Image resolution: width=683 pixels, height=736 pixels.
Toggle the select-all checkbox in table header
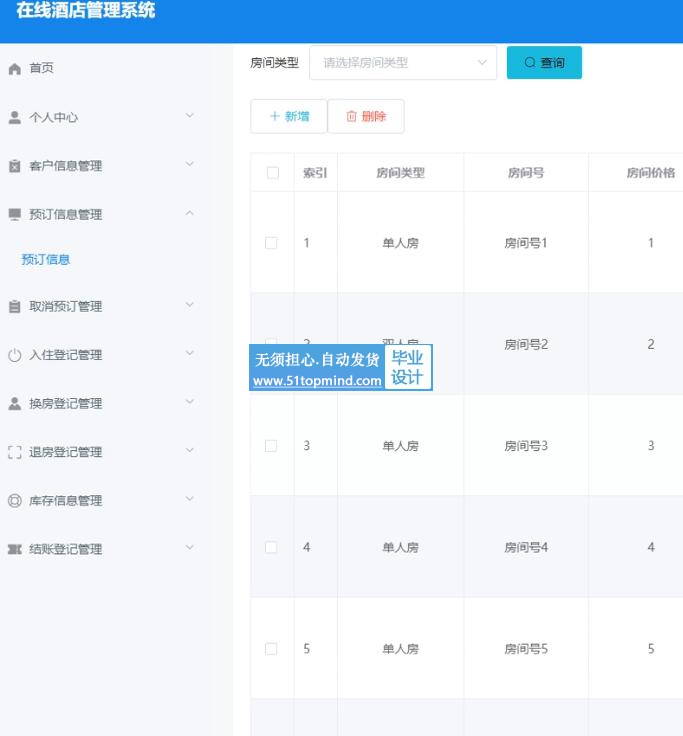point(272,173)
